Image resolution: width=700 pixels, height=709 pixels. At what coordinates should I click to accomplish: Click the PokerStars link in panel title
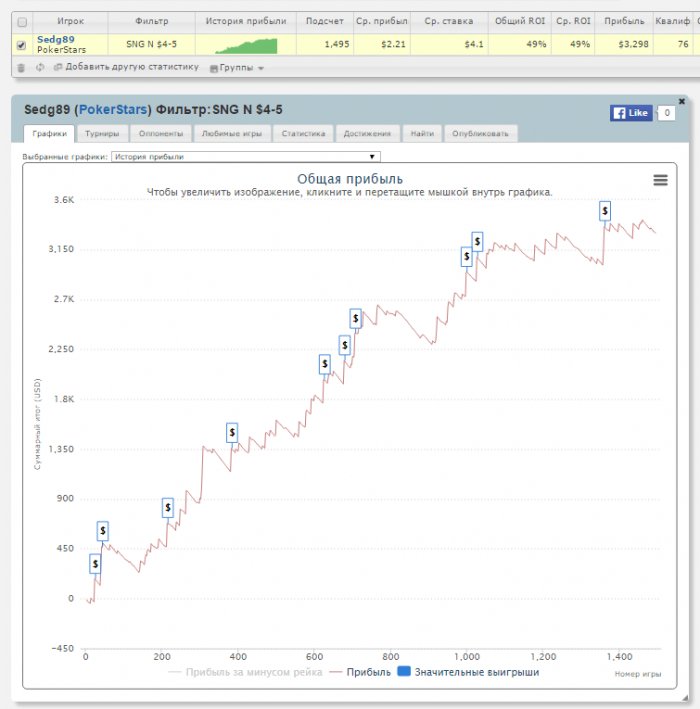coord(113,109)
